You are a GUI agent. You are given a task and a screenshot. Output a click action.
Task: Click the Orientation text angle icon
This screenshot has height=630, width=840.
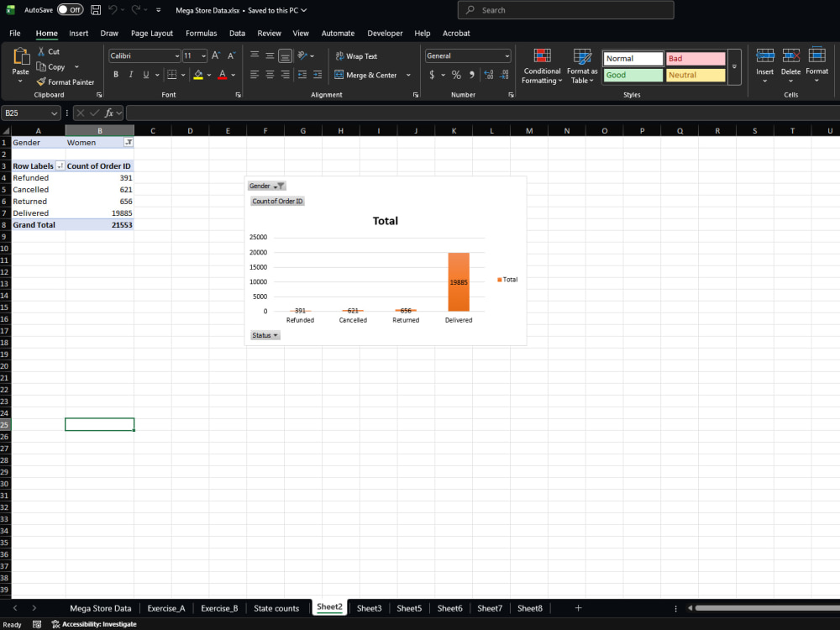click(x=302, y=55)
